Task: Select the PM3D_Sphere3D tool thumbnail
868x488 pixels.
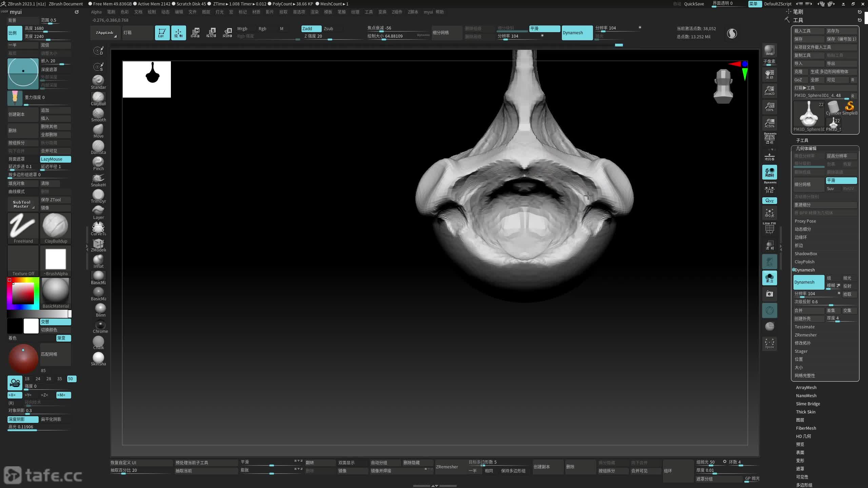Action: [809, 116]
